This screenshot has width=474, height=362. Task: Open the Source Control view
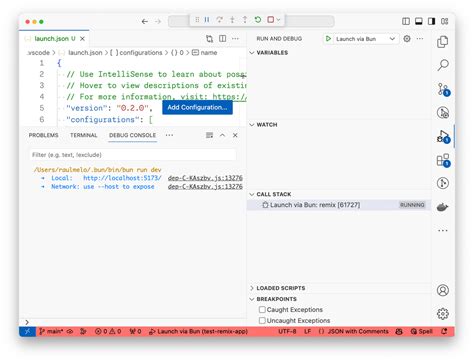[443, 89]
